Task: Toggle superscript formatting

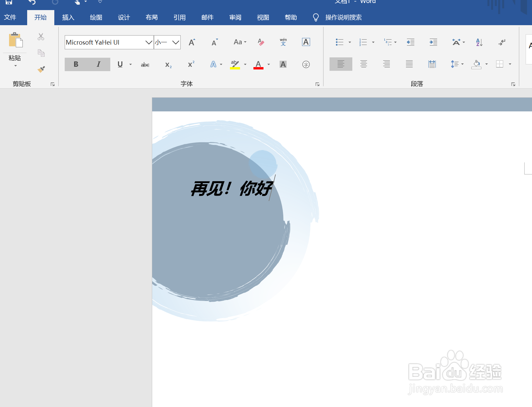Action: coord(191,64)
